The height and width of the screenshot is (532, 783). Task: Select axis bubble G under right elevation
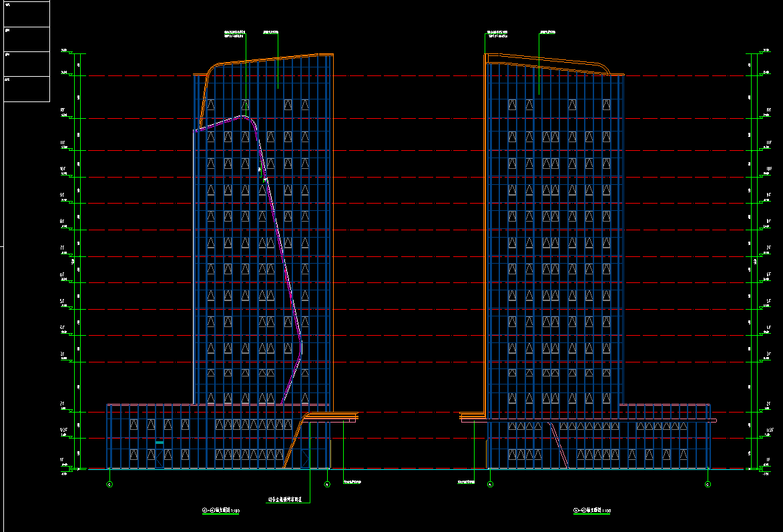[708, 485]
